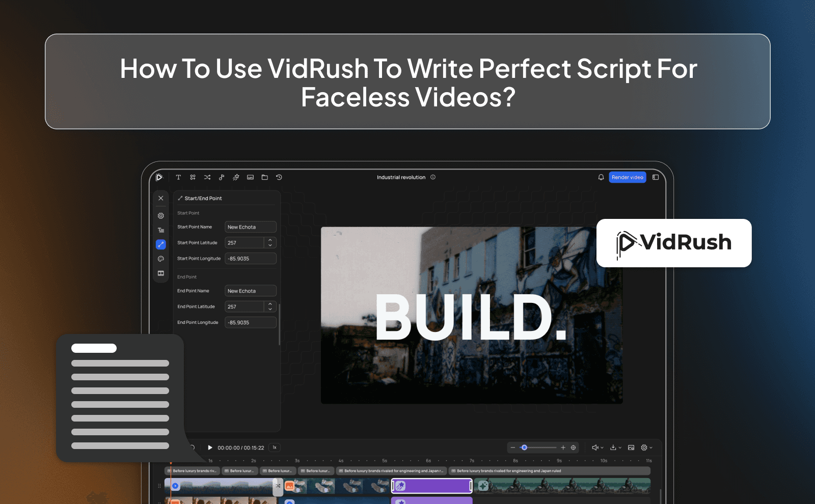Decrease Start Point Latitude with down arrow
The image size is (815, 504).
tap(270, 245)
